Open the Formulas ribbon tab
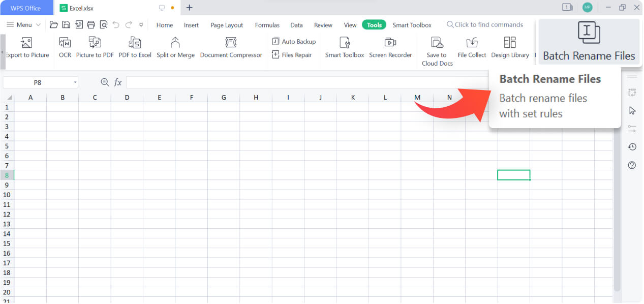 click(267, 24)
